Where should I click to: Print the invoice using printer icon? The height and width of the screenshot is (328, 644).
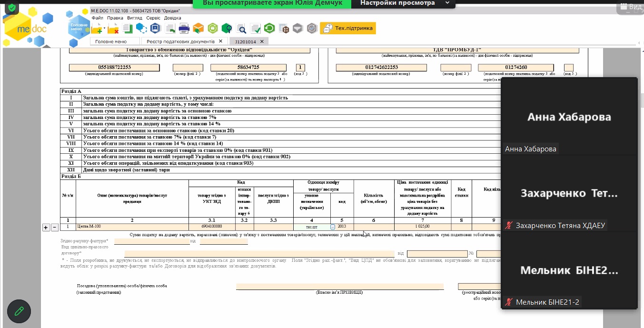(x=184, y=29)
